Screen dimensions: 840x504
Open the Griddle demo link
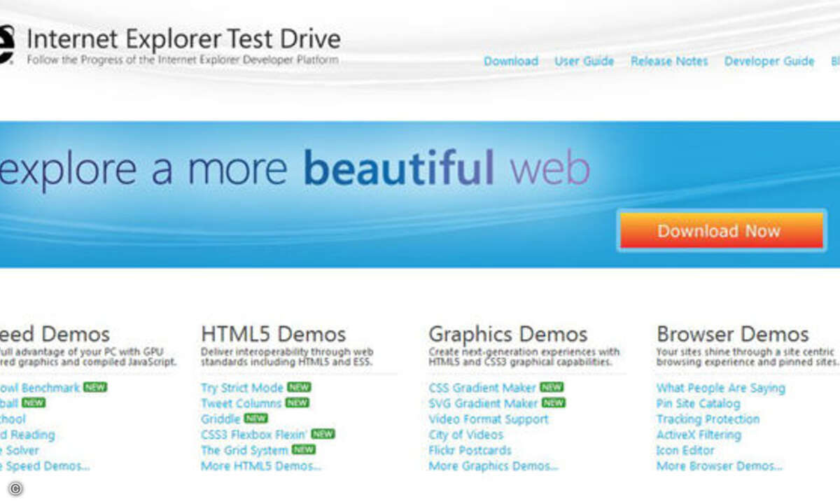pos(220,419)
